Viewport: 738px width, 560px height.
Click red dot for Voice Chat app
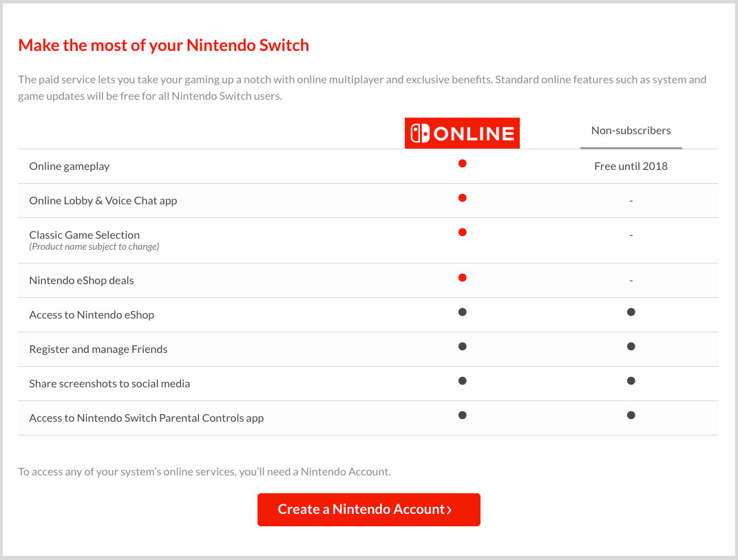[463, 198]
